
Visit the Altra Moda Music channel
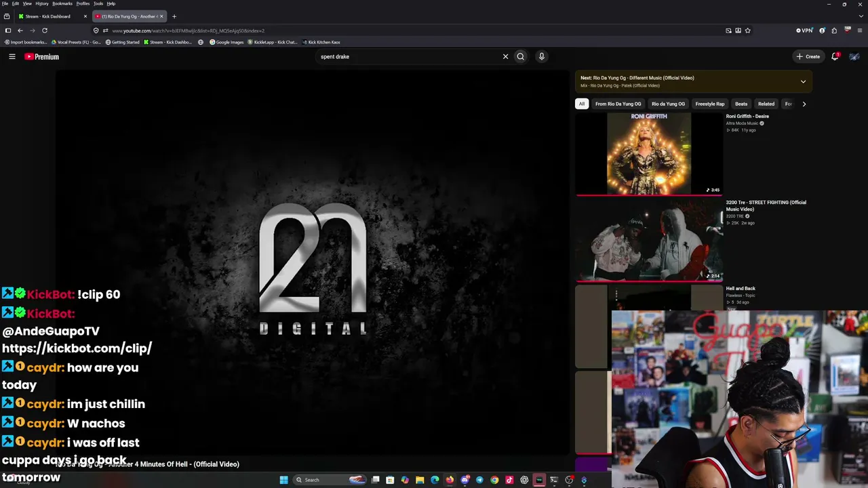tap(742, 123)
